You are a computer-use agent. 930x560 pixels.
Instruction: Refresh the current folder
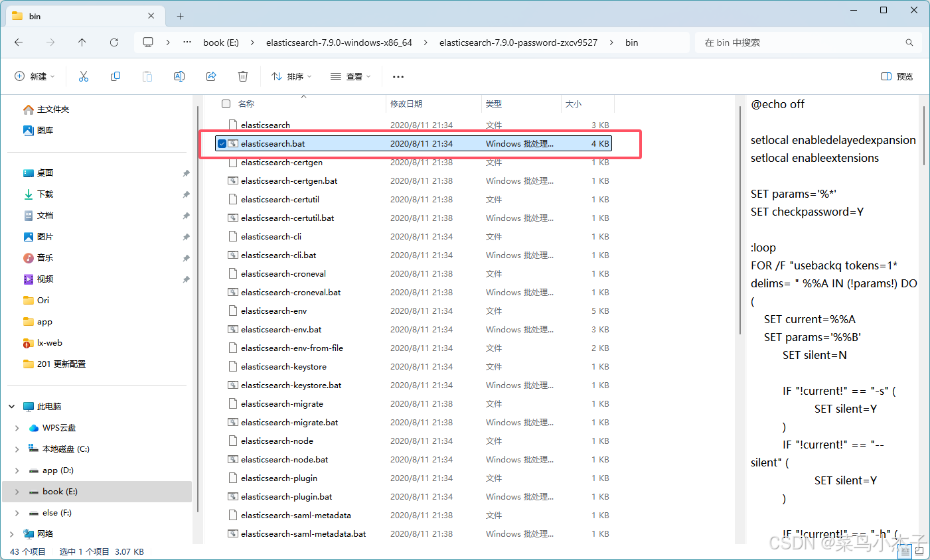(x=114, y=42)
